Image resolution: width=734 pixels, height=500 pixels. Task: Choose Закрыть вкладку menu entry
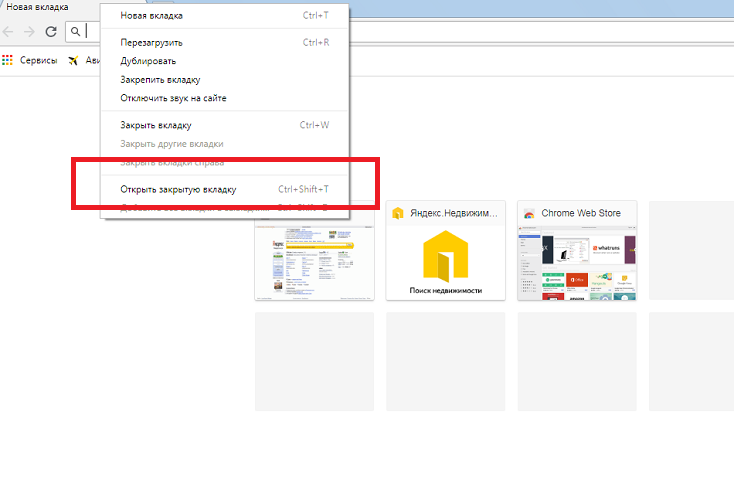coord(225,125)
